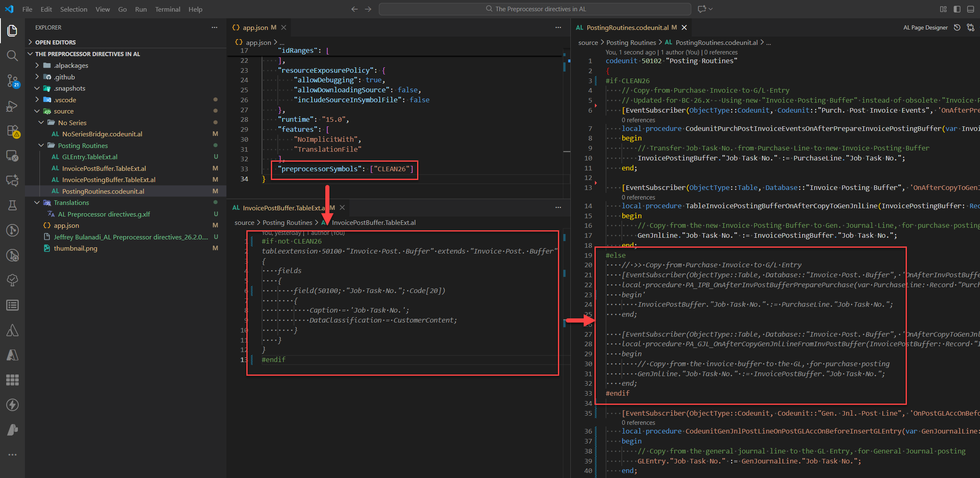This screenshot has width=980, height=478.
Task: Click the command center search box
Action: 535,9
